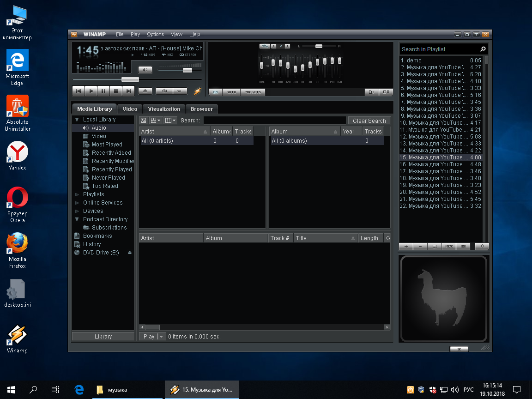Open the View menu
The image size is (532, 399).
[x=176, y=34]
